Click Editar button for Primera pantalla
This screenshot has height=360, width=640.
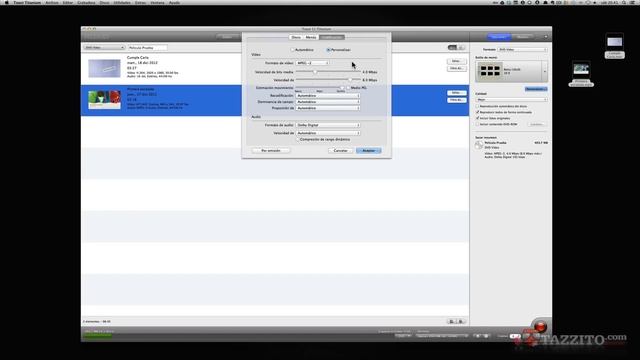click(456, 93)
